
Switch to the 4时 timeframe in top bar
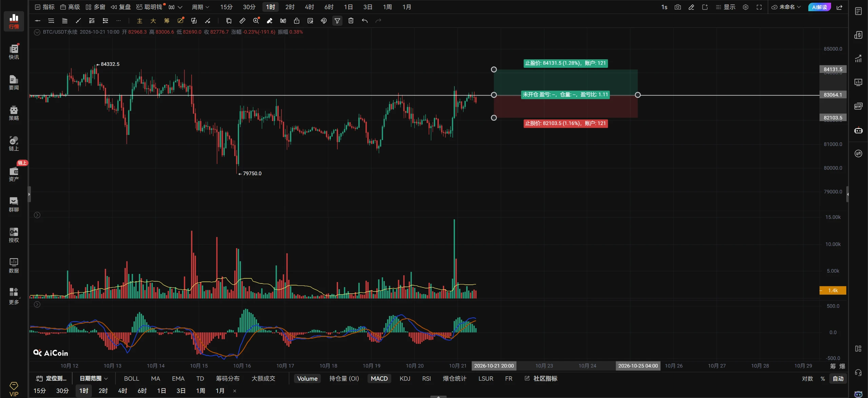point(309,7)
